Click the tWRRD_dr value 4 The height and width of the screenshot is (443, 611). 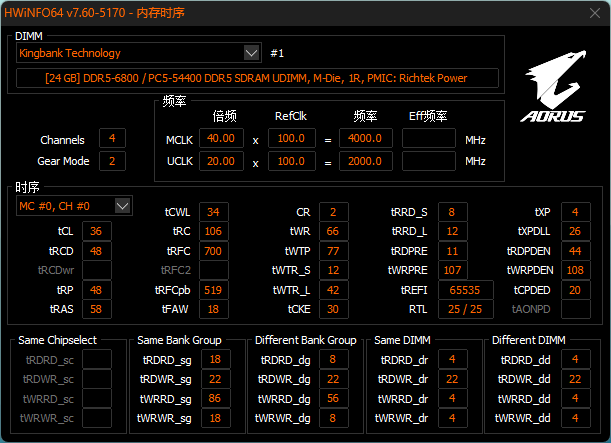point(452,398)
